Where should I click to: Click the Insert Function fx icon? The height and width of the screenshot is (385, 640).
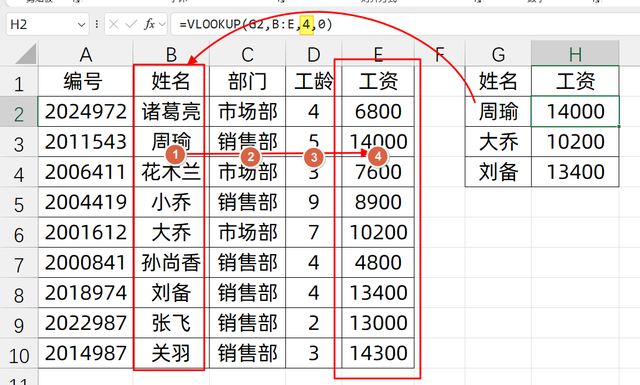[x=149, y=24]
